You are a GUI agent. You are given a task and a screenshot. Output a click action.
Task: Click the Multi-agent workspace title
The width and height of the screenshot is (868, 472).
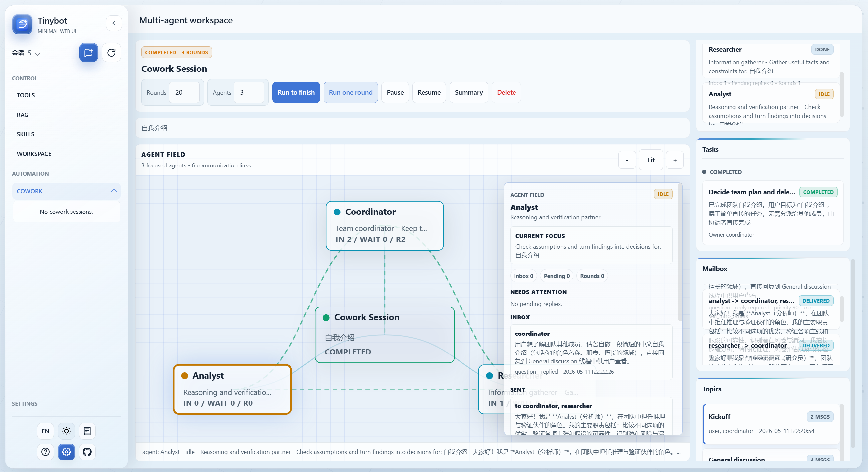pos(186,20)
